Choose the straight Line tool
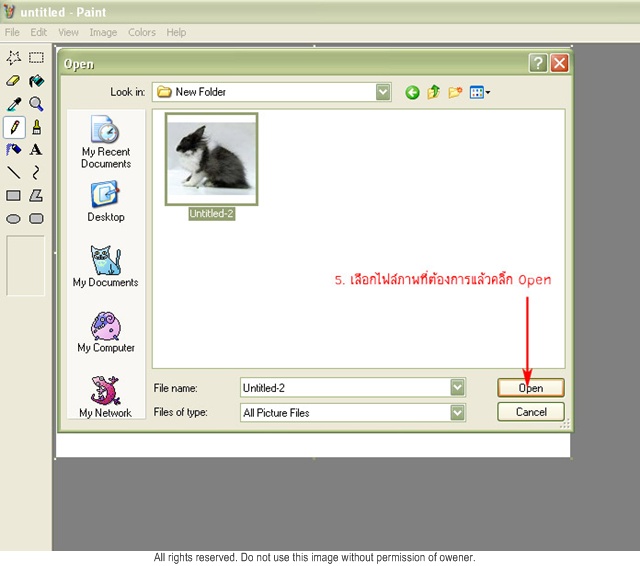The image size is (640, 566). coord(13,173)
